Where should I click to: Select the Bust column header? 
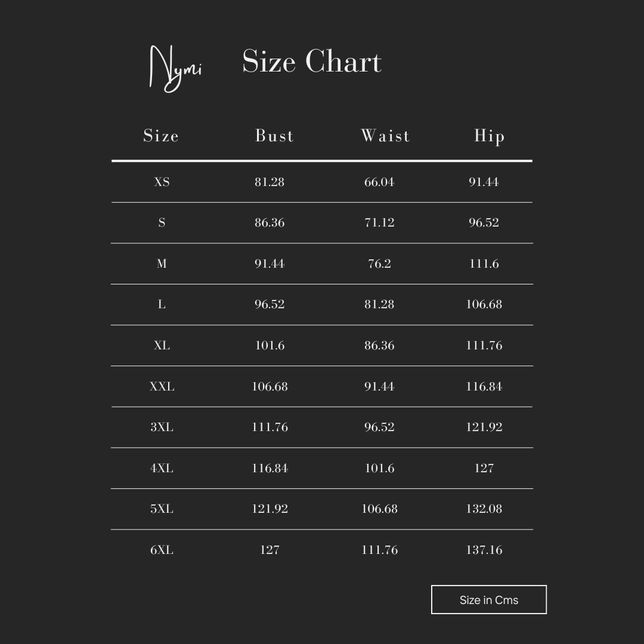click(x=274, y=136)
